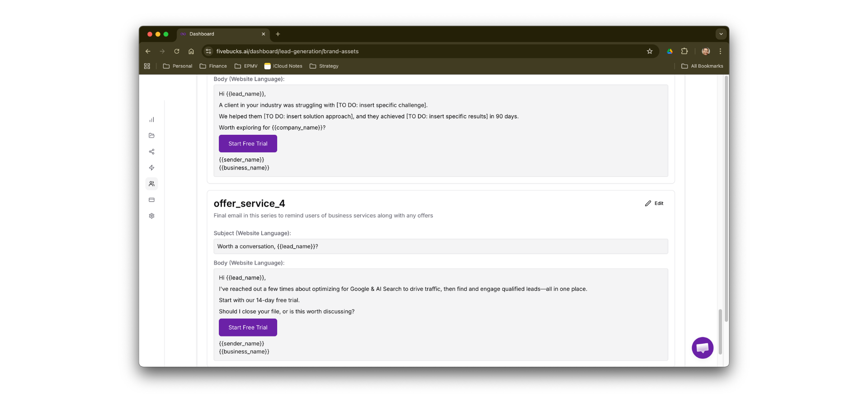Expand the browser options chevron near the window controls

pyautogui.click(x=721, y=34)
